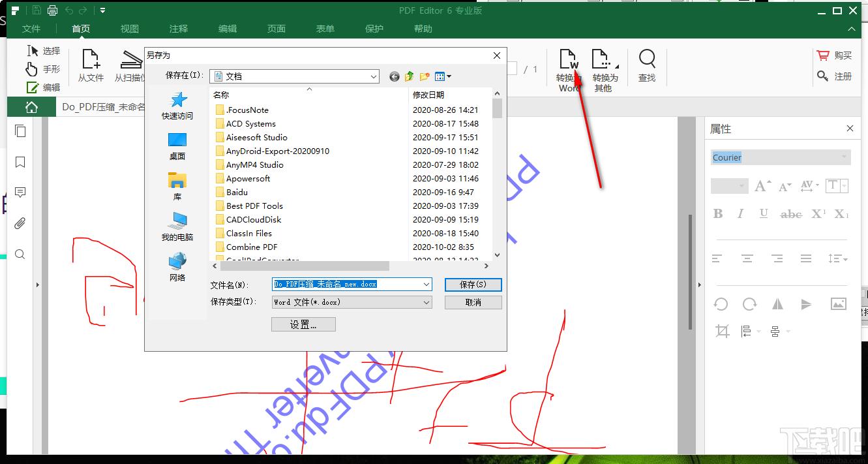Open customize quick access toolbar dropdown
Image resolution: width=868 pixels, height=464 pixels.
point(102,10)
